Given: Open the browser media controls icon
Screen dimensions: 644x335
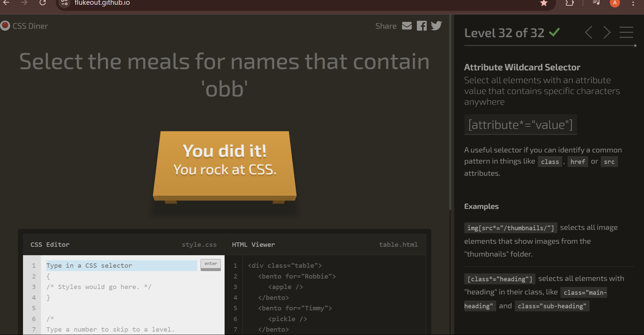Looking at the screenshot, I should pyautogui.click(x=596, y=3).
